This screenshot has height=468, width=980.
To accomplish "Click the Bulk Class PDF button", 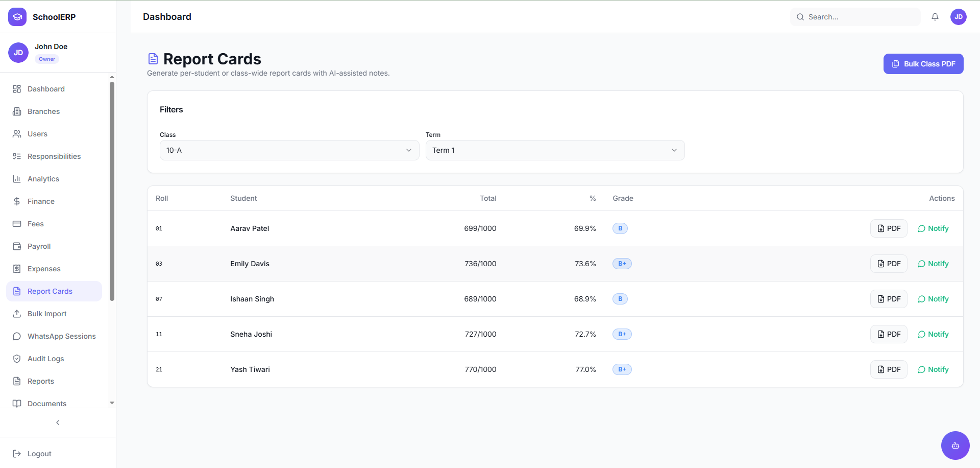I will (923, 64).
